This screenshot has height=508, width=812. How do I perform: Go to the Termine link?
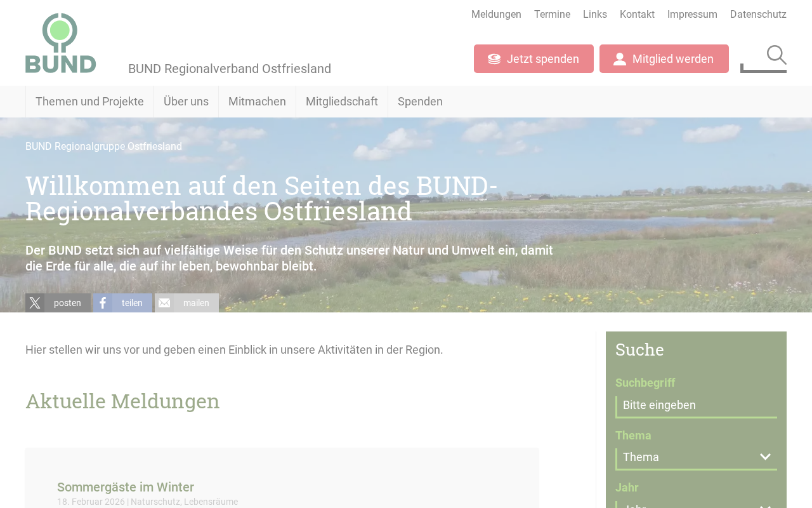click(x=552, y=15)
